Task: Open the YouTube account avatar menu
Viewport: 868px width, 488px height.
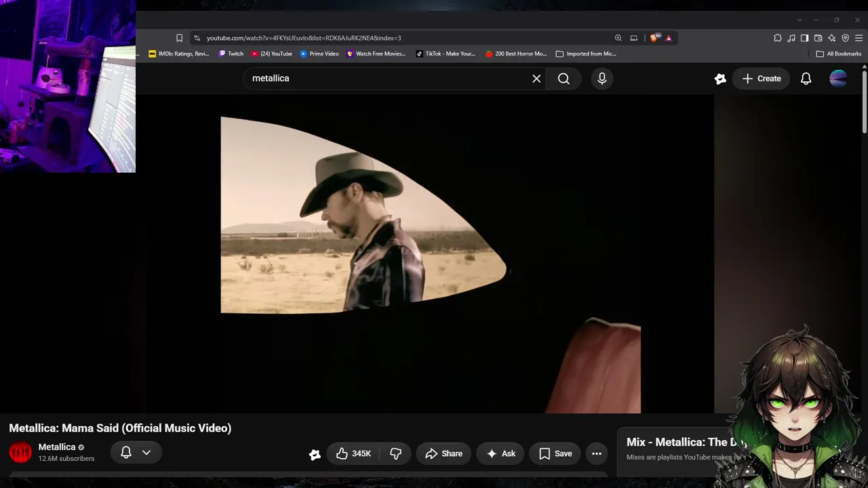Action: tap(838, 79)
